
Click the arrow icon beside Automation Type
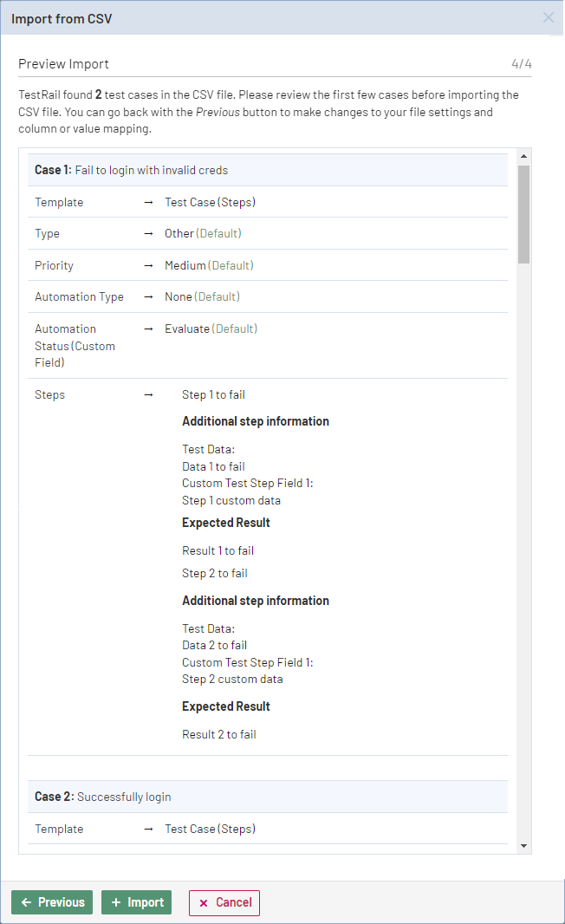click(148, 297)
